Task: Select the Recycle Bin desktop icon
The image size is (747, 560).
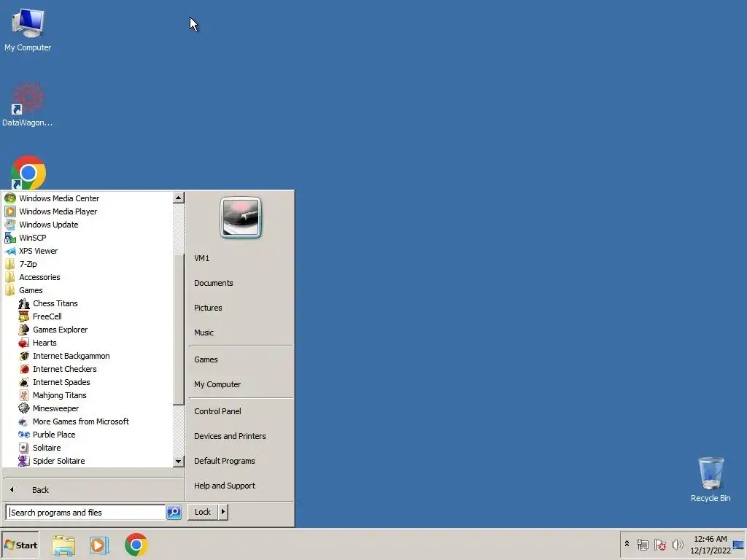Action: (711, 479)
